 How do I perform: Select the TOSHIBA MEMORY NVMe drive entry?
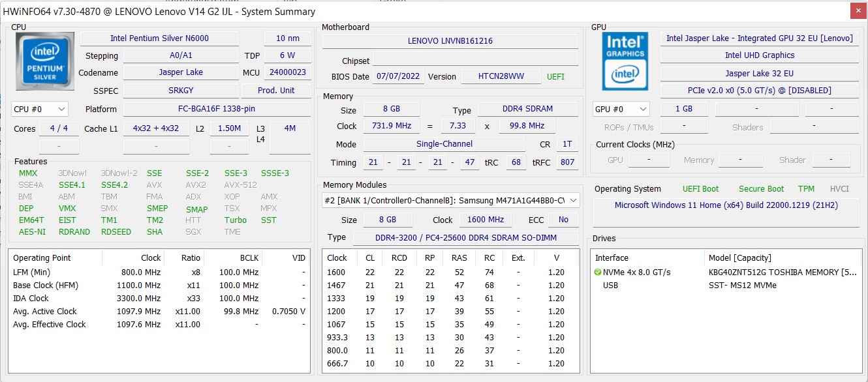[x=777, y=272]
